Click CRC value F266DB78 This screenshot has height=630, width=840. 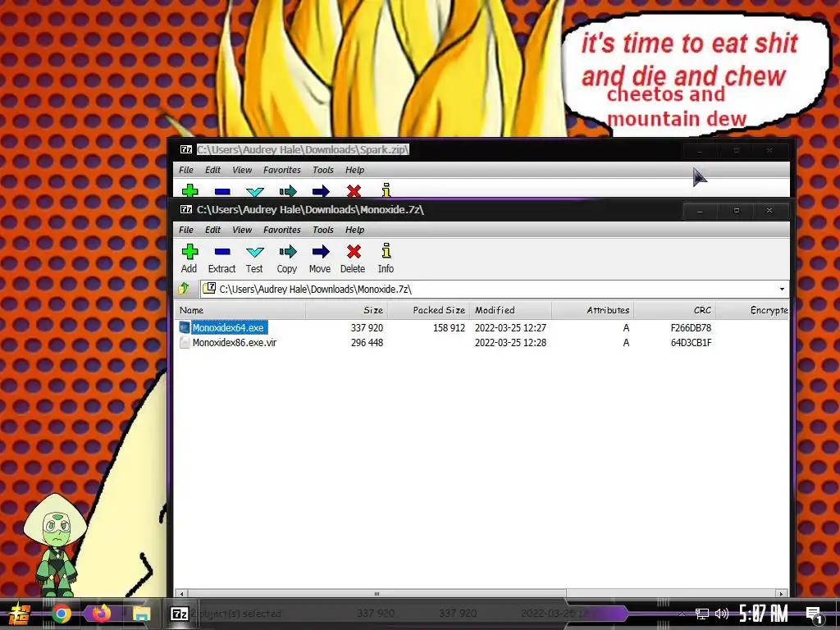691,328
